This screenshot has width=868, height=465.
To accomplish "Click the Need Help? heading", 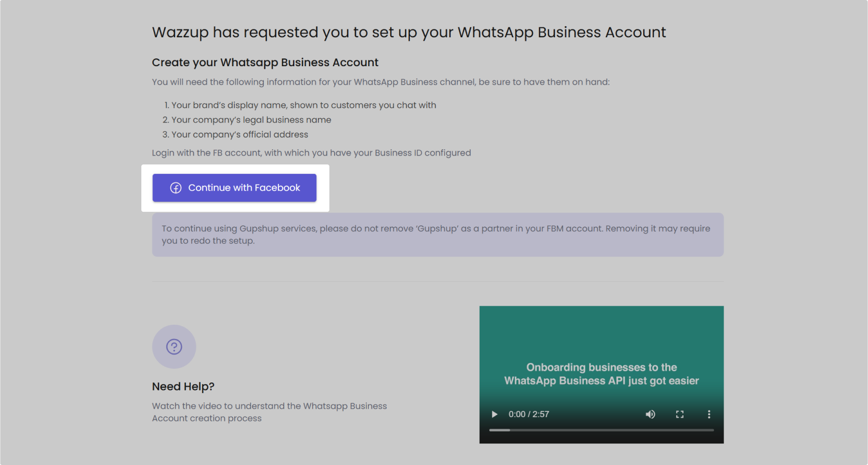I will (183, 387).
